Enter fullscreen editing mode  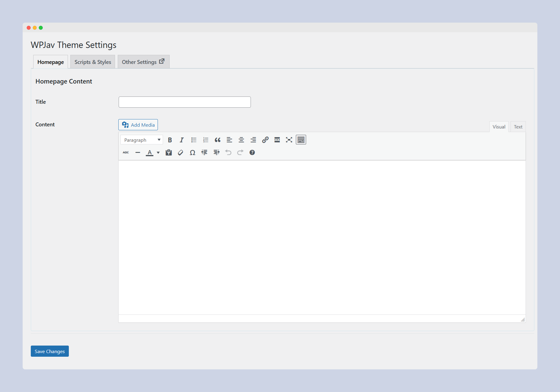(x=289, y=140)
